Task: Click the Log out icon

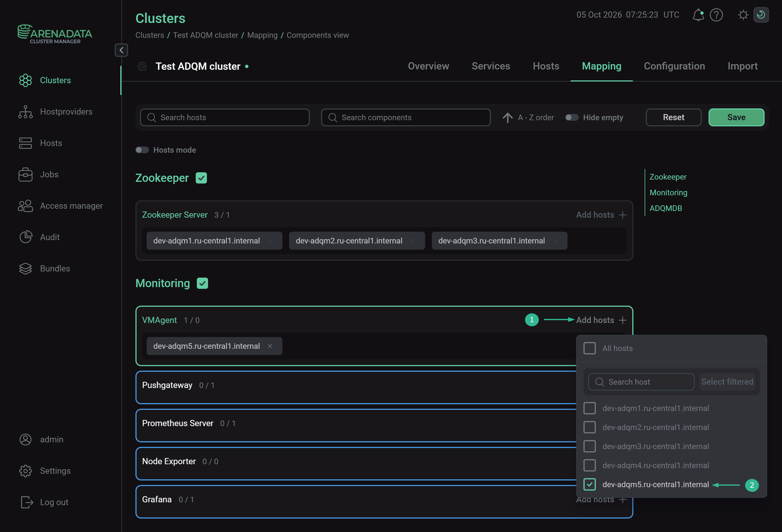Action: click(x=27, y=502)
